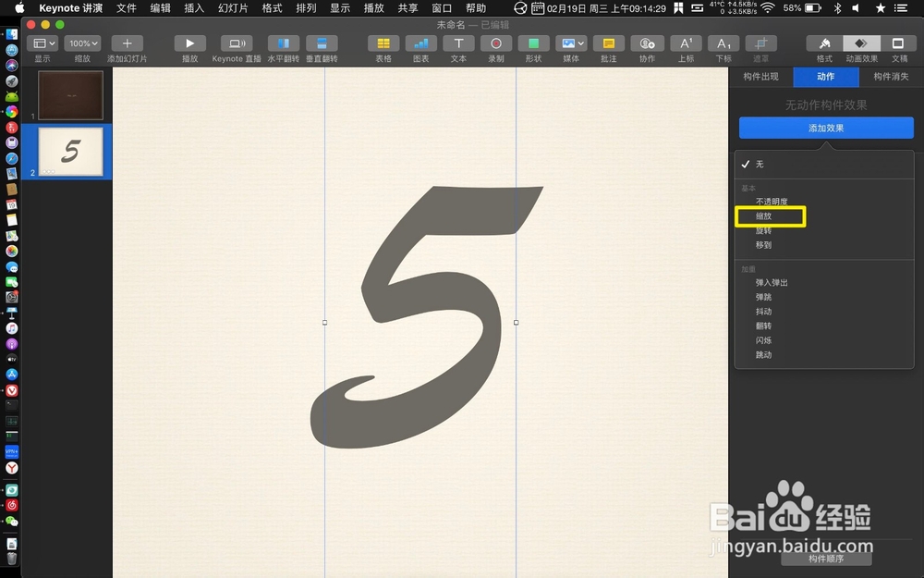Open the 媒体 media dropdown
This screenshot has width=924, height=578.
click(571, 43)
